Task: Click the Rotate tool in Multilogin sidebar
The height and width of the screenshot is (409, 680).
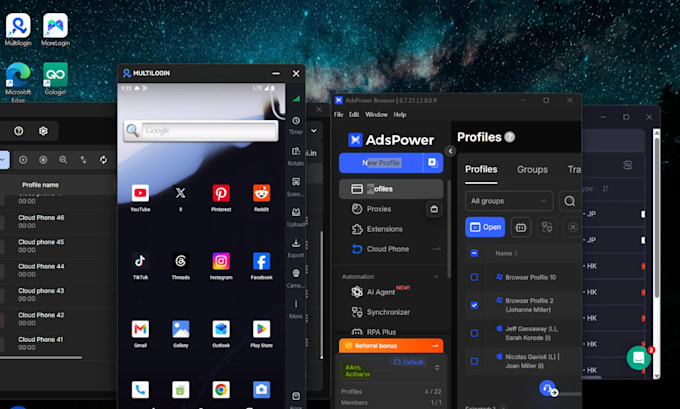Action: pos(296,156)
